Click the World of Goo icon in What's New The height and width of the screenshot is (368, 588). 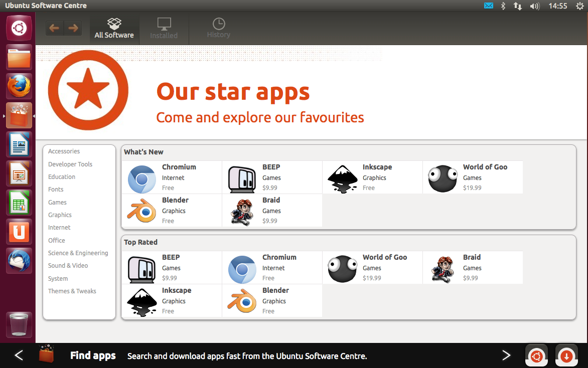pyautogui.click(x=443, y=178)
